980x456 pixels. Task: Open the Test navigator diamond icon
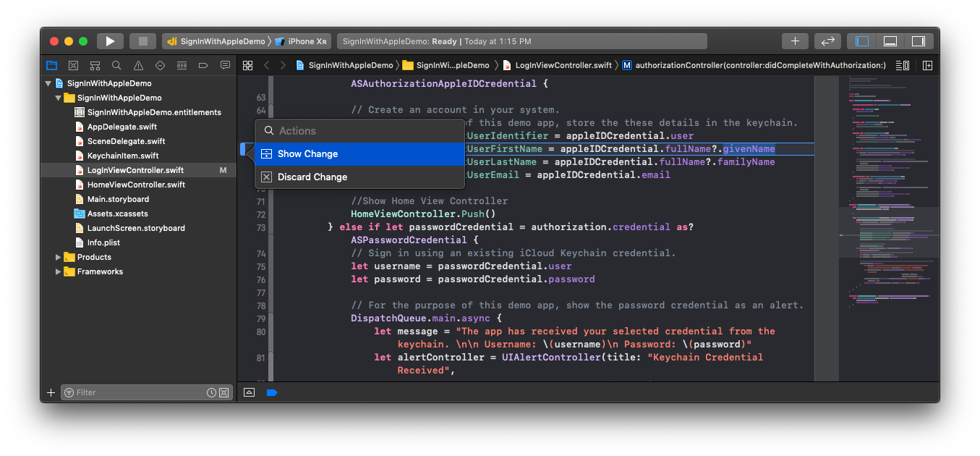160,65
